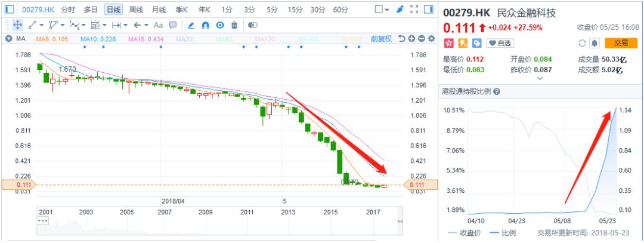Select the 30分 interval

pyautogui.click(x=317, y=10)
